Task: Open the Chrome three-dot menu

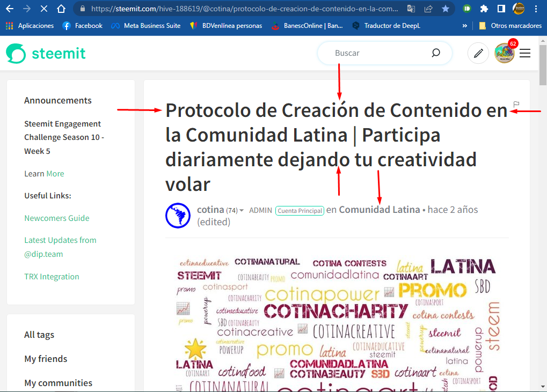Action: click(x=536, y=9)
